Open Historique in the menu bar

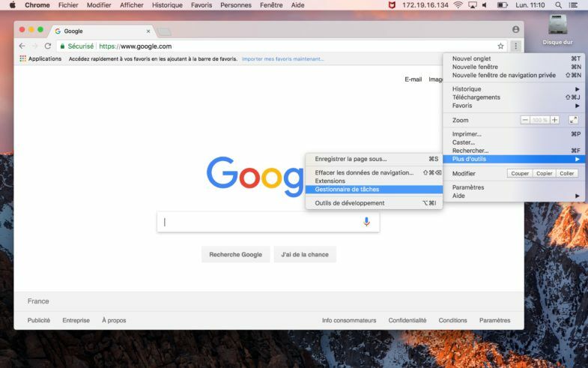pos(167,5)
